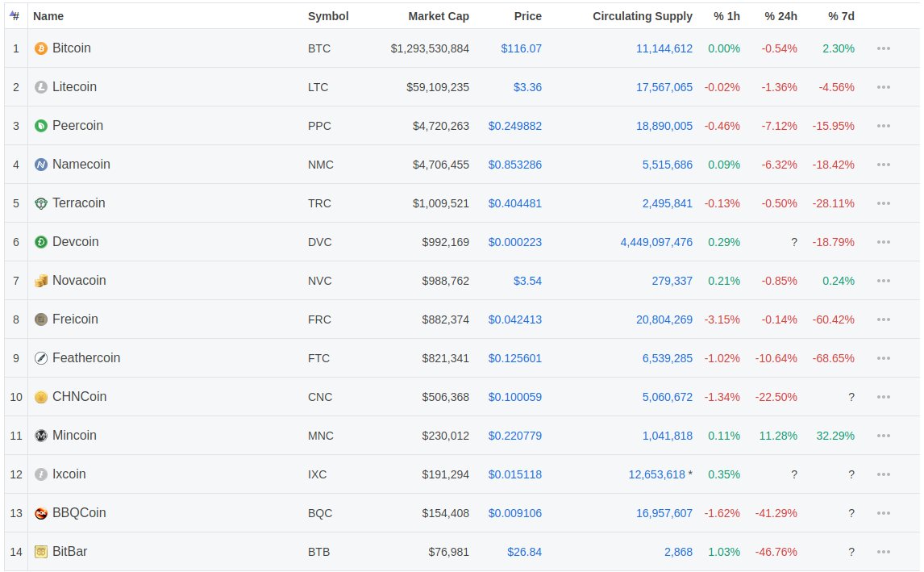The width and height of the screenshot is (924, 572).
Task: Click the CHNCoin logo icon
Action: coord(40,397)
